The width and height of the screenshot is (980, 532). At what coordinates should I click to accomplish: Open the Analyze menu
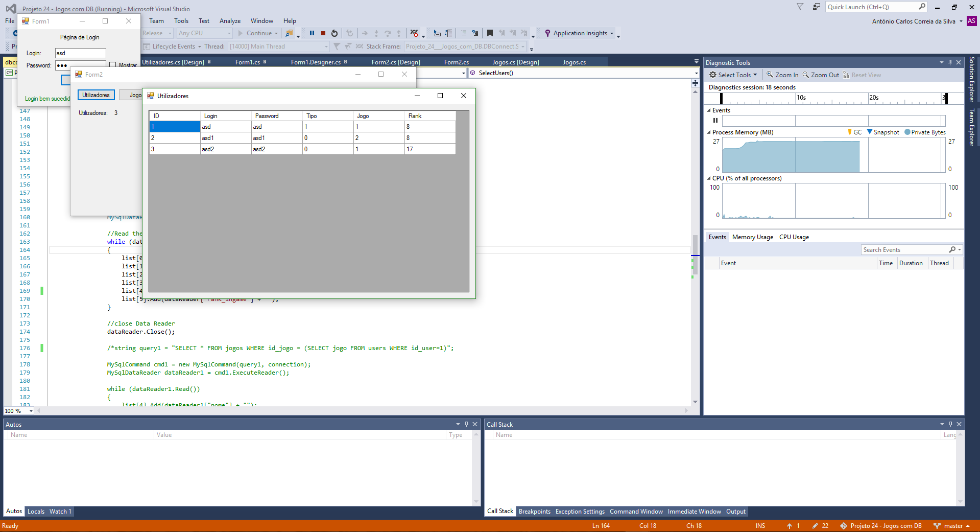(x=230, y=21)
